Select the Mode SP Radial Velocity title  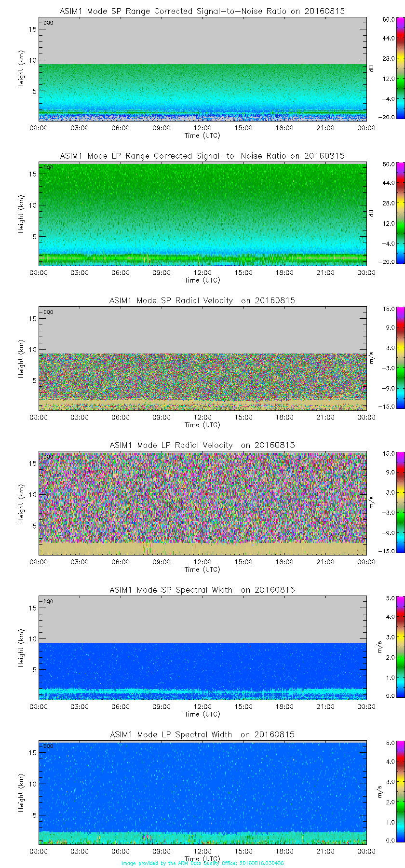tap(202, 300)
